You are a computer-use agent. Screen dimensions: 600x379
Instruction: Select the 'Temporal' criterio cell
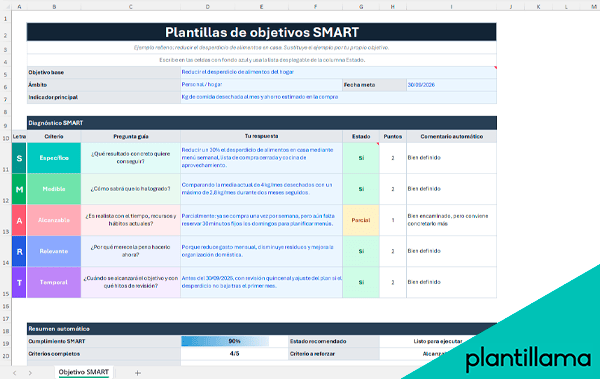(54, 282)
